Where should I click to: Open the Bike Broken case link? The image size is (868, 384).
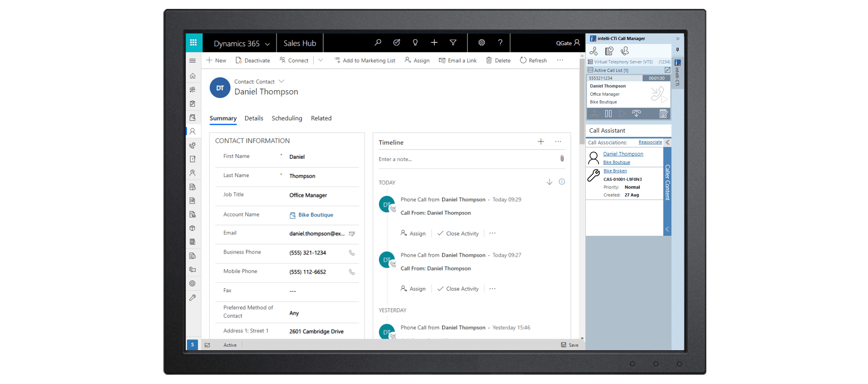tap(615, 171)
